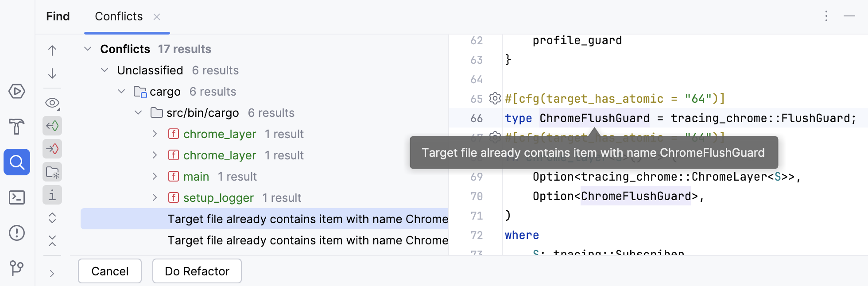The image size is (868, 286).
Task: Open the Terminal tool window
Action: (x=17, y=197)
